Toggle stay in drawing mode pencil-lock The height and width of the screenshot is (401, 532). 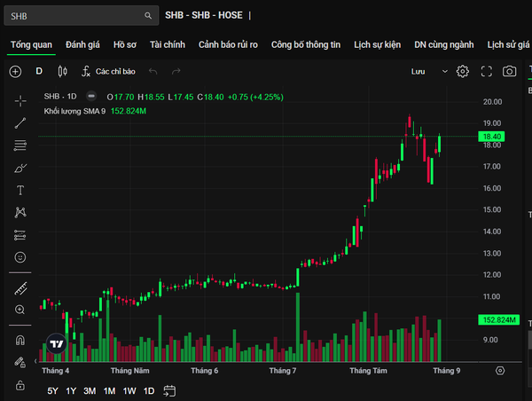[x=20, y=362]
